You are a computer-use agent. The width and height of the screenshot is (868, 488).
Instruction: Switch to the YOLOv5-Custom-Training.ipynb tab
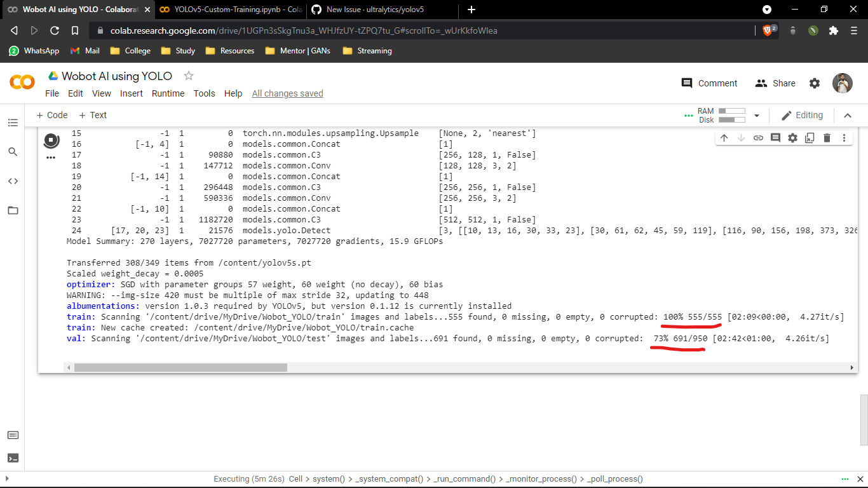point(229,10)
